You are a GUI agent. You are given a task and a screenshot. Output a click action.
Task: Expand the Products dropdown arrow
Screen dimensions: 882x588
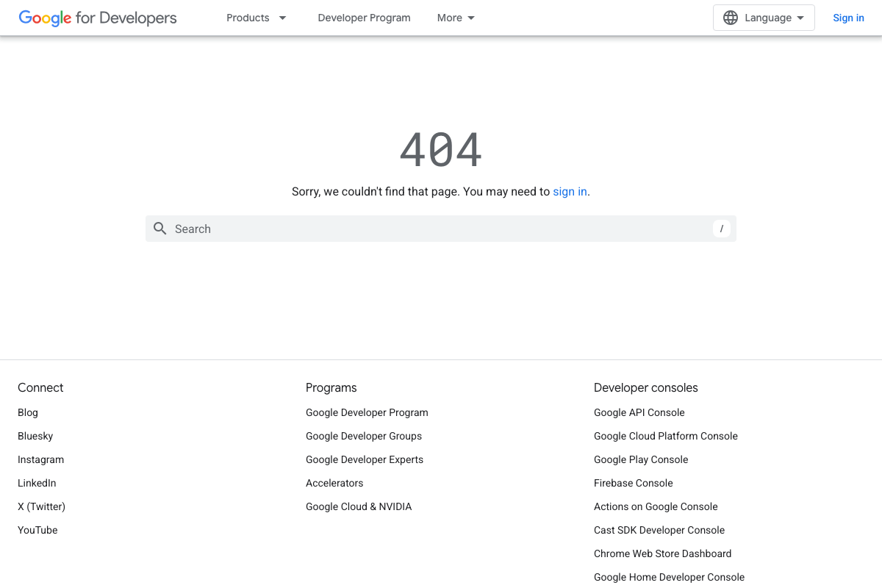282,18
